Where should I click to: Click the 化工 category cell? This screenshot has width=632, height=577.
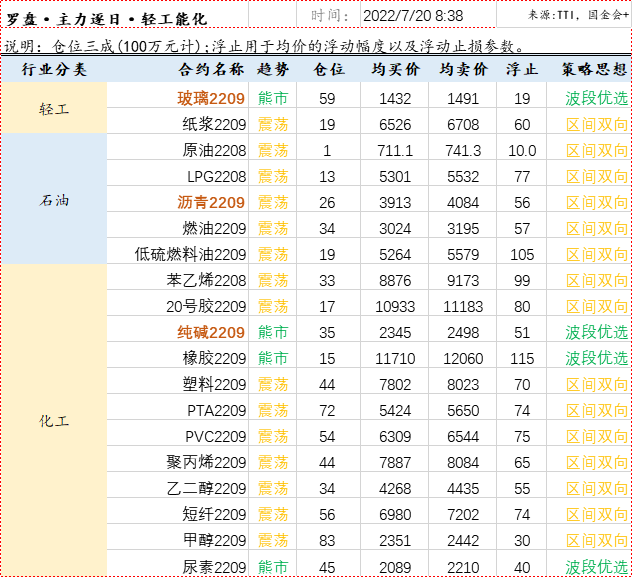tap(54, 421)
